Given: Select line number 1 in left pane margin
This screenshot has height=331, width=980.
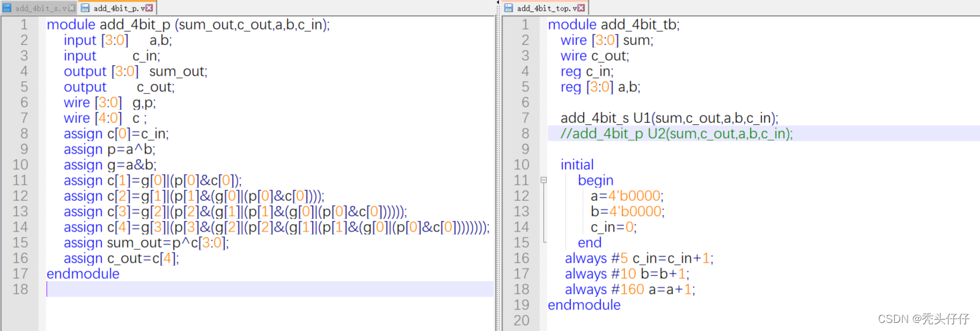Looking at the screenshot, I should [x=24, y=25].
